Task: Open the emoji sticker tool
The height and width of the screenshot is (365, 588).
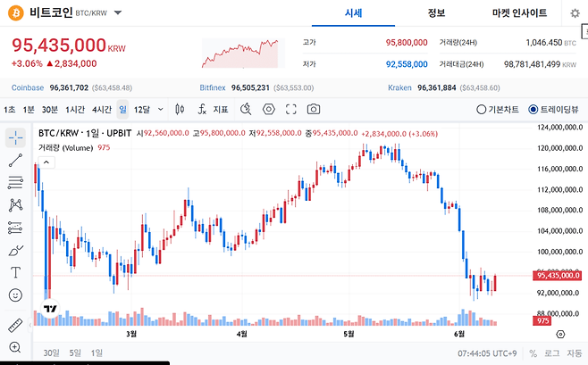Action: pos(15,295)
